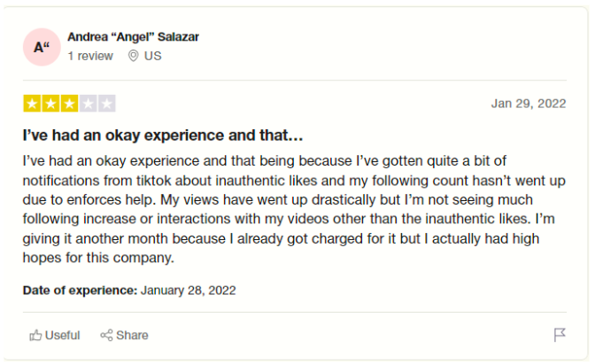This screenshot has width=595, height=364.
Task: Click the second yellow rating star
Action: (50, 104)
